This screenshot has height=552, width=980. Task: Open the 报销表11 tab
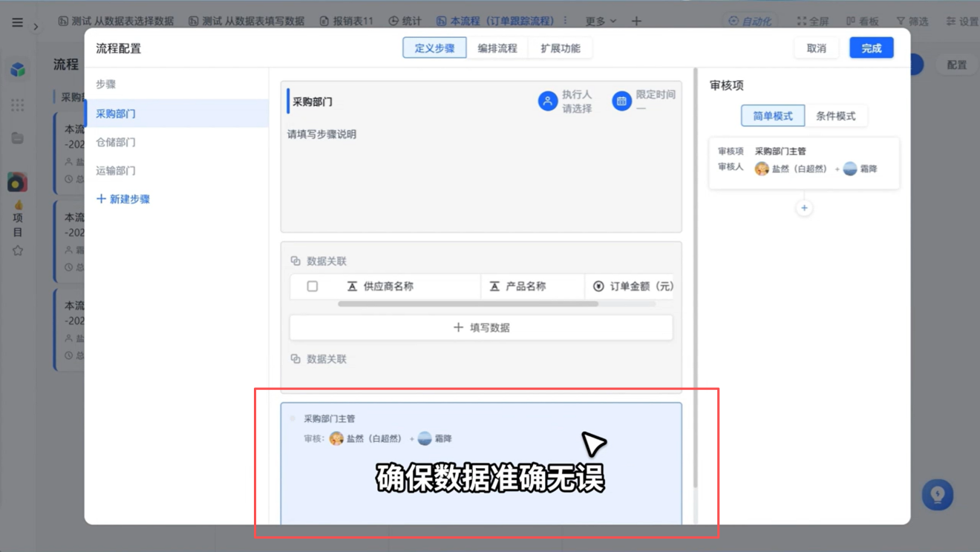point(346,21)
